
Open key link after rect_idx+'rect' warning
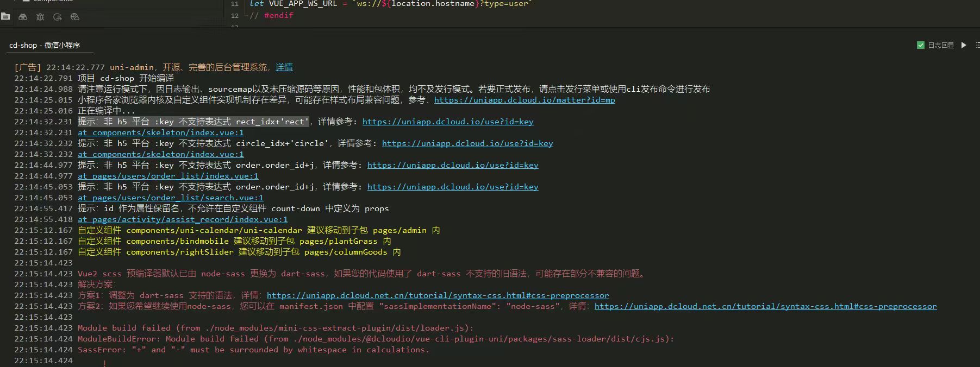[447, 122]
